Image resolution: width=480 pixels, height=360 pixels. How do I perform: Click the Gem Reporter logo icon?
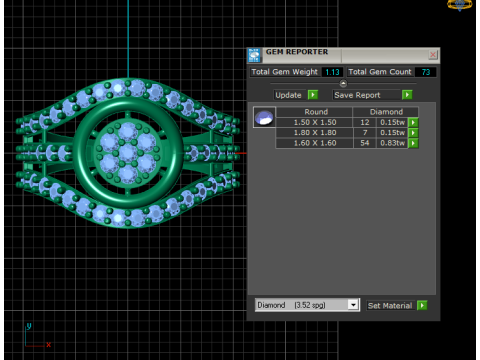(254, 55)
